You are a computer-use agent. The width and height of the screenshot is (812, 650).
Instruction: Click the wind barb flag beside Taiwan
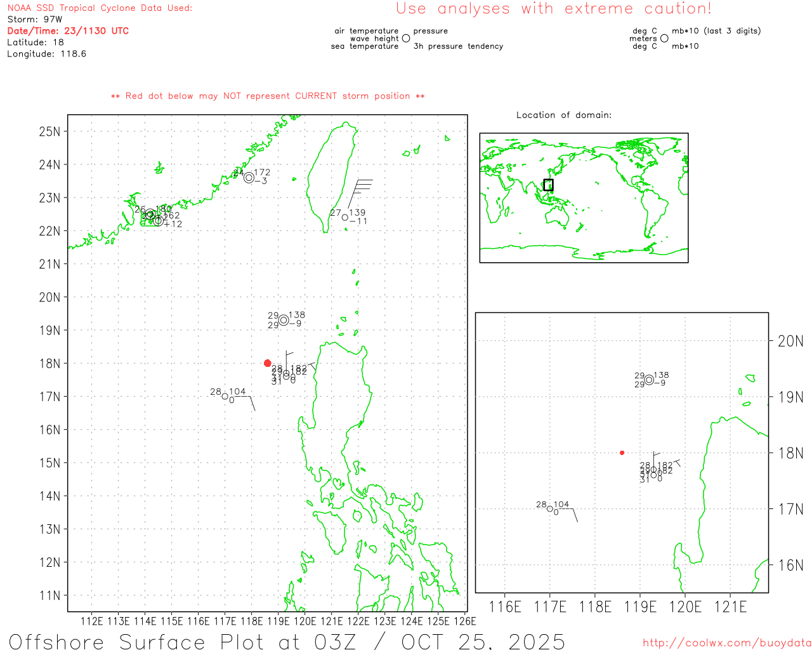pos(363,186)
